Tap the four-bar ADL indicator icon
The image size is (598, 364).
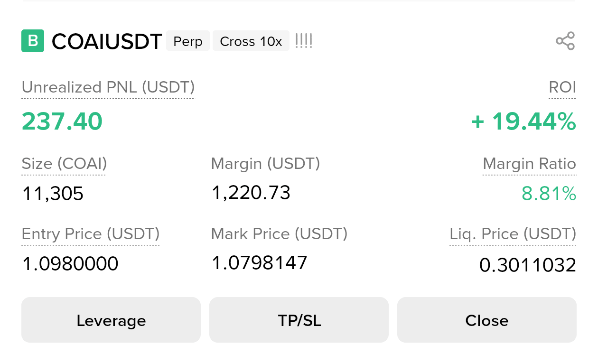coord(304,41)
